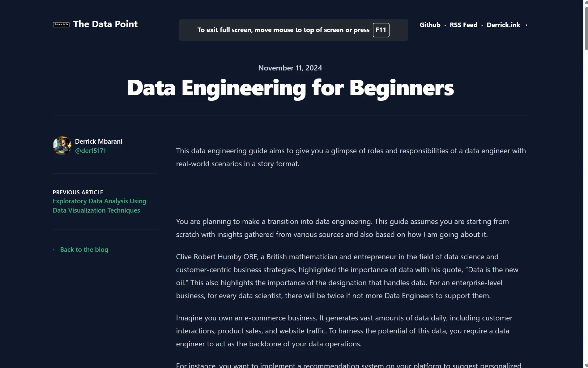The height and width of the screenshot is (368, 588).
Task: Click the Data Engineering for Beginners heading
Action: pos(290,88)
